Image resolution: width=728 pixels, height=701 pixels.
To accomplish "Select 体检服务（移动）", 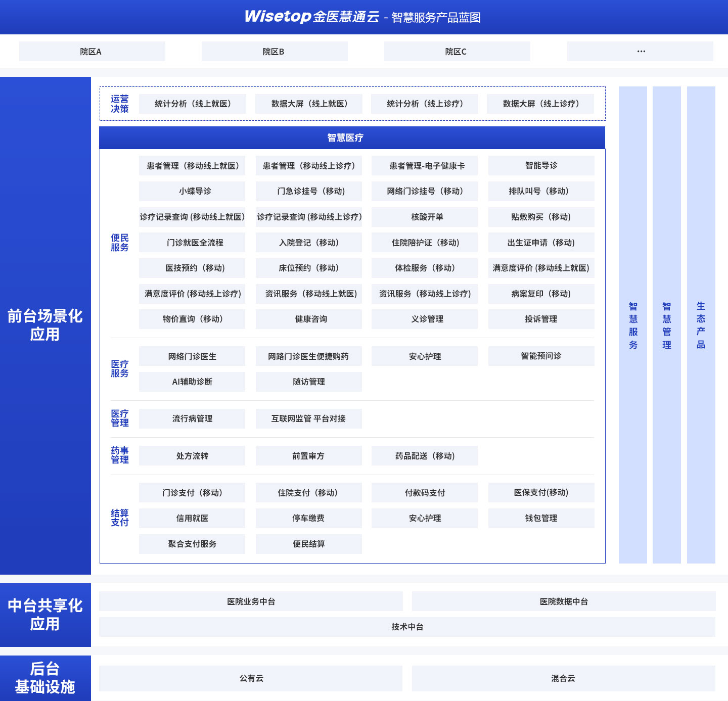I will click(425, 268).
